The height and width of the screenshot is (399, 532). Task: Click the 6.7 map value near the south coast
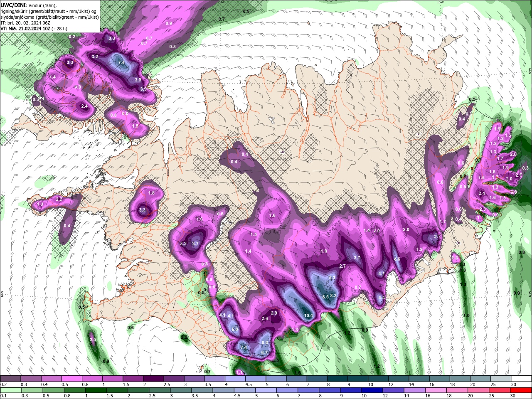(x=264, y=352)
